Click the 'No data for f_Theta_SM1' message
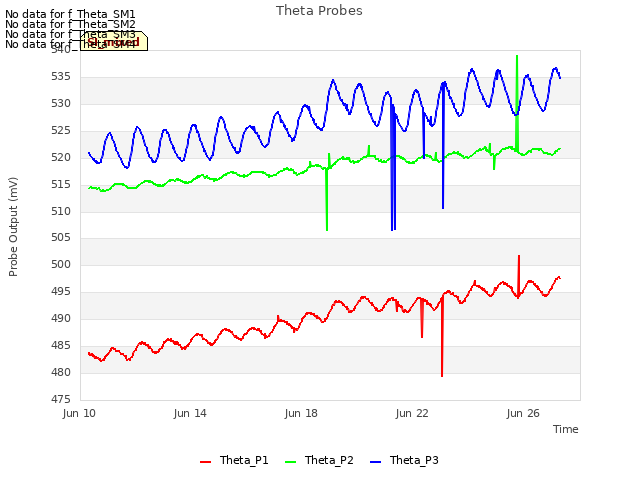This screenshot has width=640, height=480. pyautogui.click(x=70, y=14)
